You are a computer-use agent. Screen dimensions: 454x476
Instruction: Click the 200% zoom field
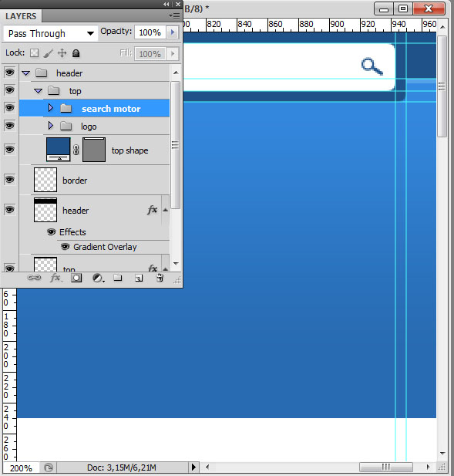21,468
